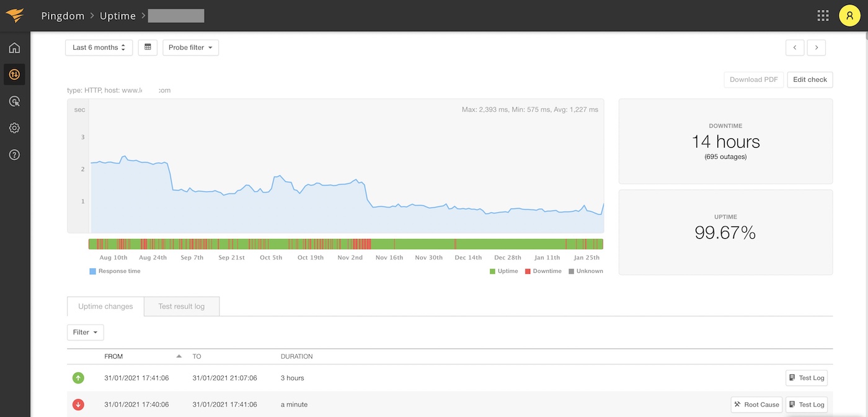The width and height of the screenshot is (868, 417).
Task: Toggle the Downtime legend red swatch
Action: click(528, 271)
